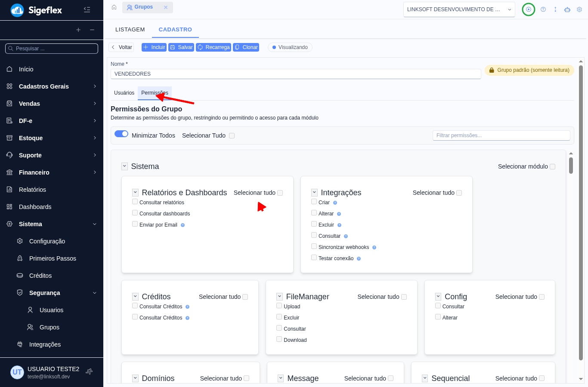
Task: Switch to the LISTAGEM tab
Action: (x=130, y=30)
